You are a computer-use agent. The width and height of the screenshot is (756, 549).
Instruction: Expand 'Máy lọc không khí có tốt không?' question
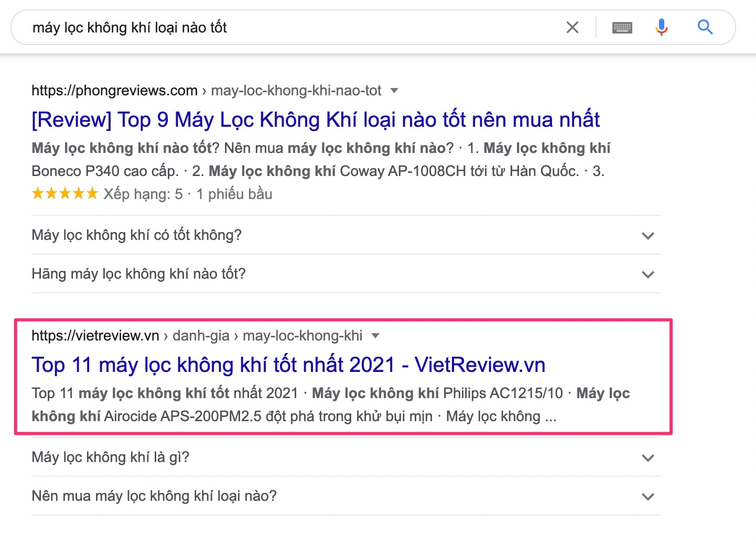pos(345,235)
